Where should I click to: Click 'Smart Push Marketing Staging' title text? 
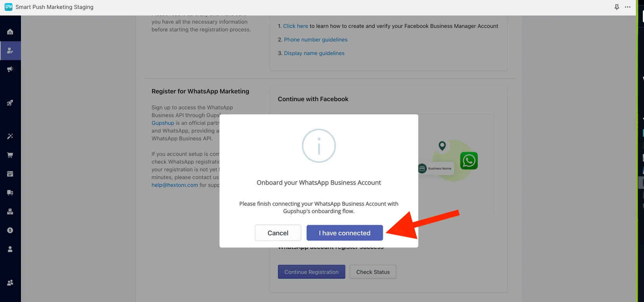54,7
